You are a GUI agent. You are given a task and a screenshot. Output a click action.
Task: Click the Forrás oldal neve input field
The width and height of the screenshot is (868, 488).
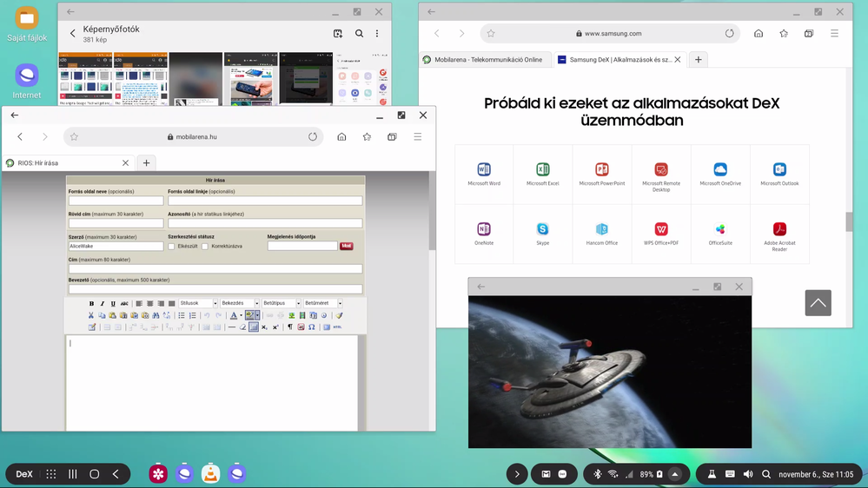coord(116,201)
